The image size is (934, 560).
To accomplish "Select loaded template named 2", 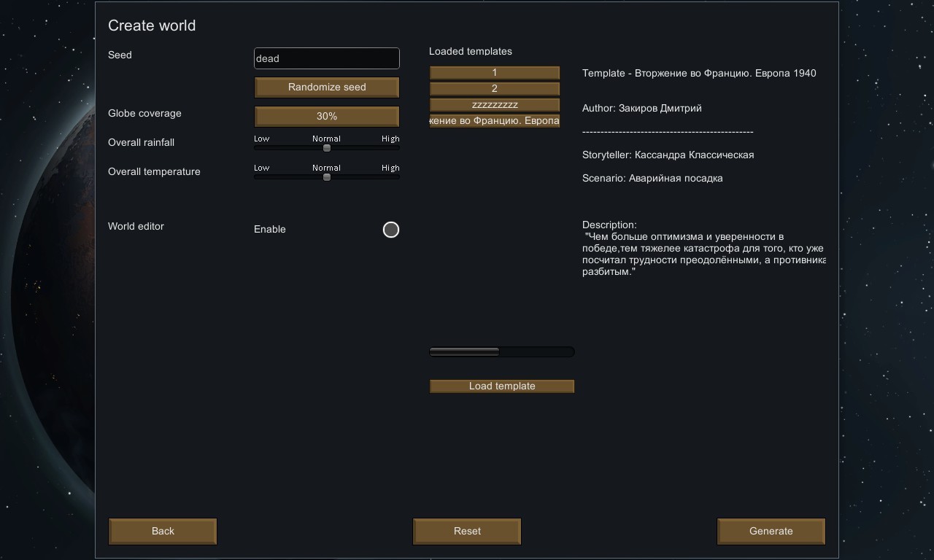I will click(x=494, y=89).
